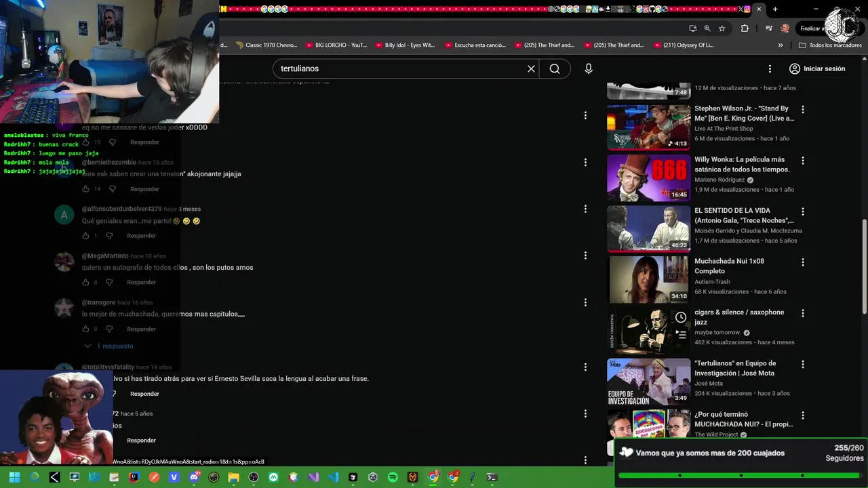The height and width of the screenshot is (488, 868).
Task: Open options for Tertulianos Equipo de Investigación video
Action: click(803, 364)
